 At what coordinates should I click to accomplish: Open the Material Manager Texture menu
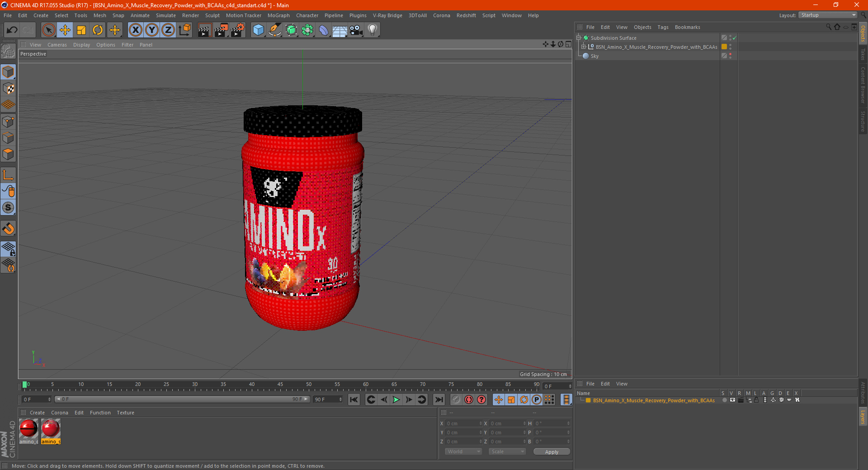click(125, 413)
